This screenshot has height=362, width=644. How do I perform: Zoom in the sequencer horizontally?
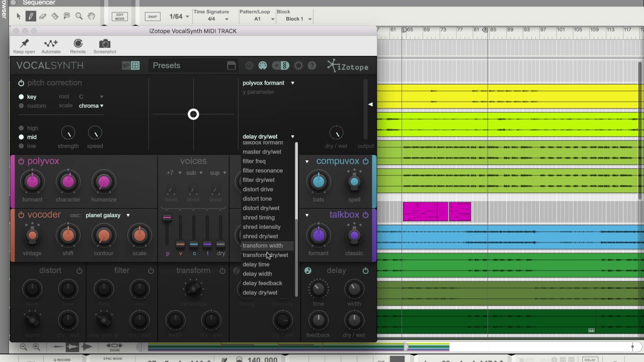(x=36, y=347)
